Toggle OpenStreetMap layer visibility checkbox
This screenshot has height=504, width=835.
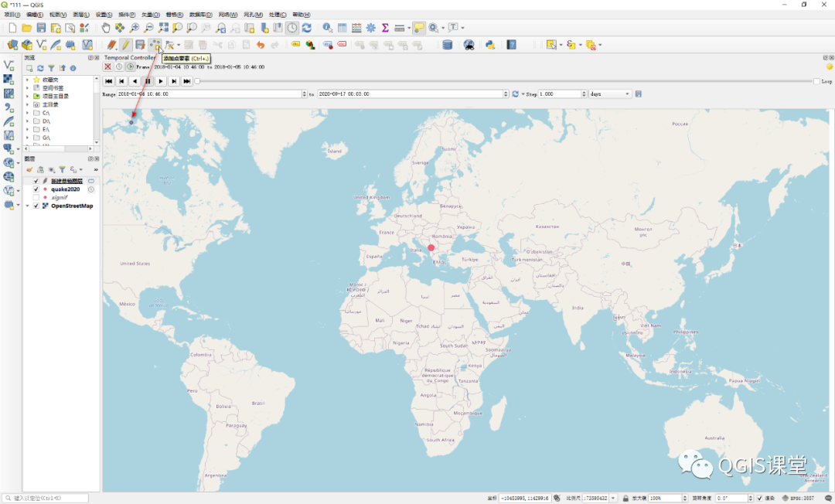coord(36,206)
